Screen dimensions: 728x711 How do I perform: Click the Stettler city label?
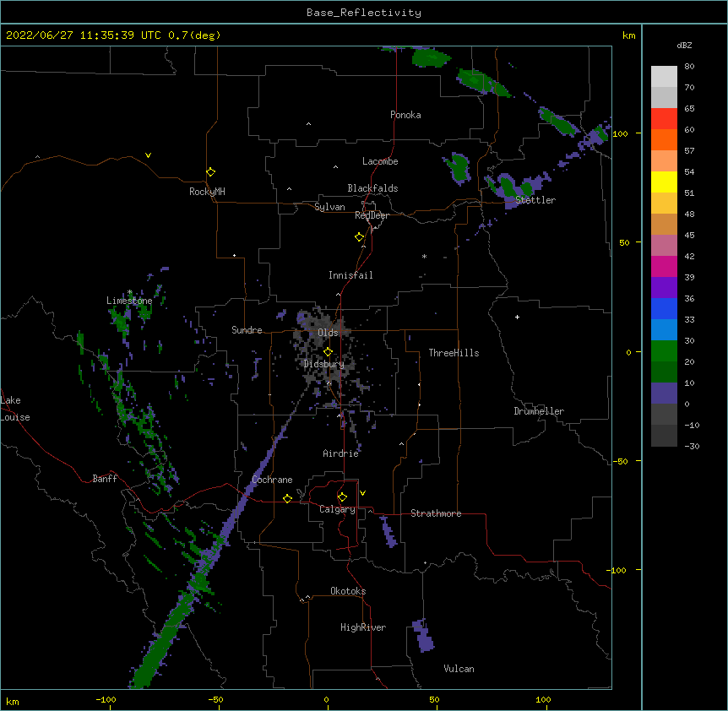pos(535,200)
